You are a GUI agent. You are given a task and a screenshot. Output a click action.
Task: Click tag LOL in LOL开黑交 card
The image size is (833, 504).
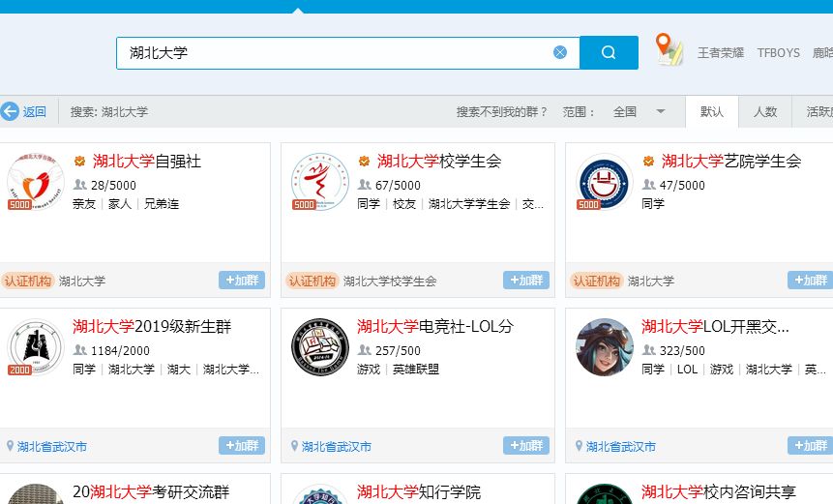click(x=688, y=370)
